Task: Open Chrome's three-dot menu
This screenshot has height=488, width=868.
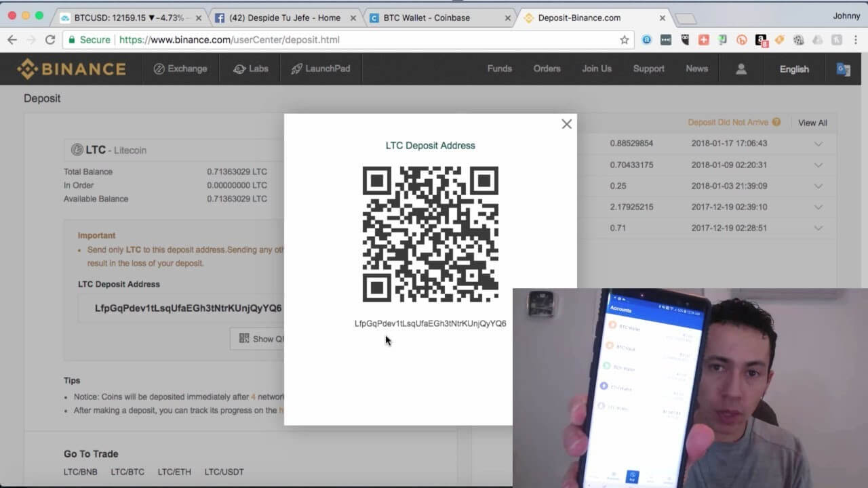Action: (856, 40)
